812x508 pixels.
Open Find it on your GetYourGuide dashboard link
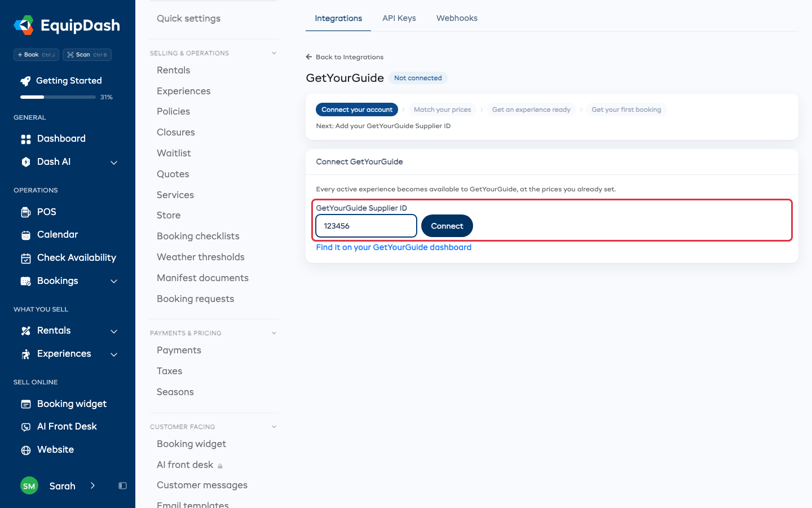click(x=394, y=247)
